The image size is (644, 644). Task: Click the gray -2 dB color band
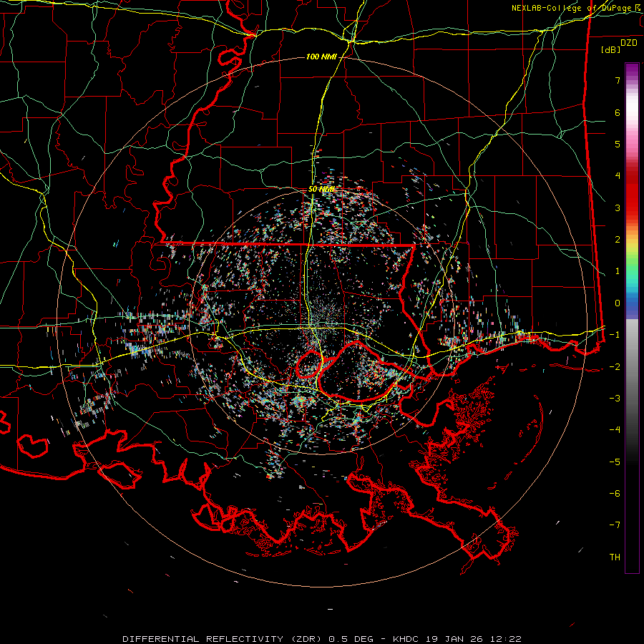[632, 366]
